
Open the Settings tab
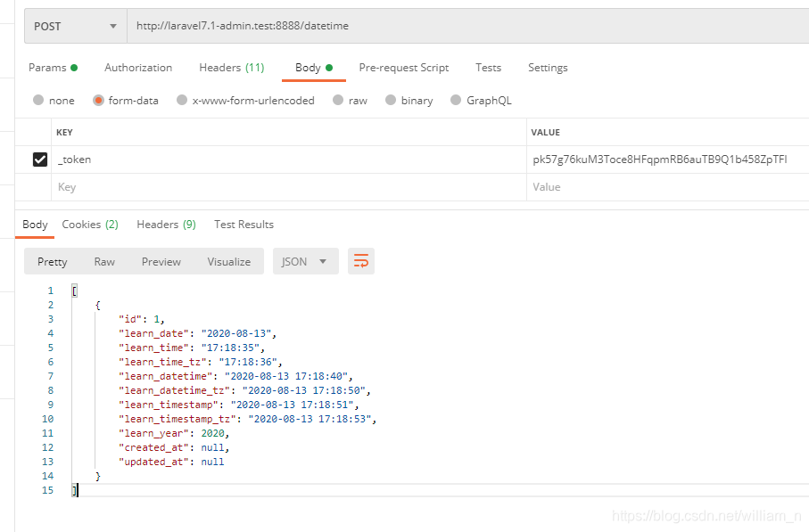pos(548,67)
